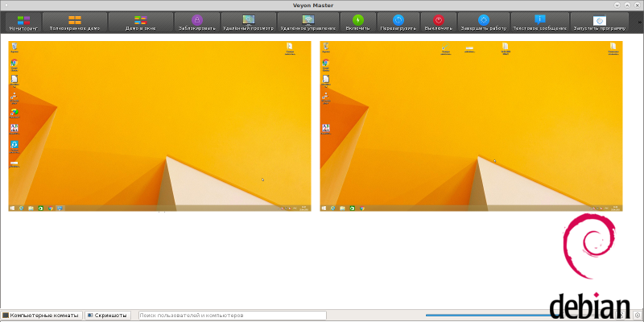Viewport: 644px width, 322px height.
Task: Select the Мониторинг mode button
Action: [23, 23]
